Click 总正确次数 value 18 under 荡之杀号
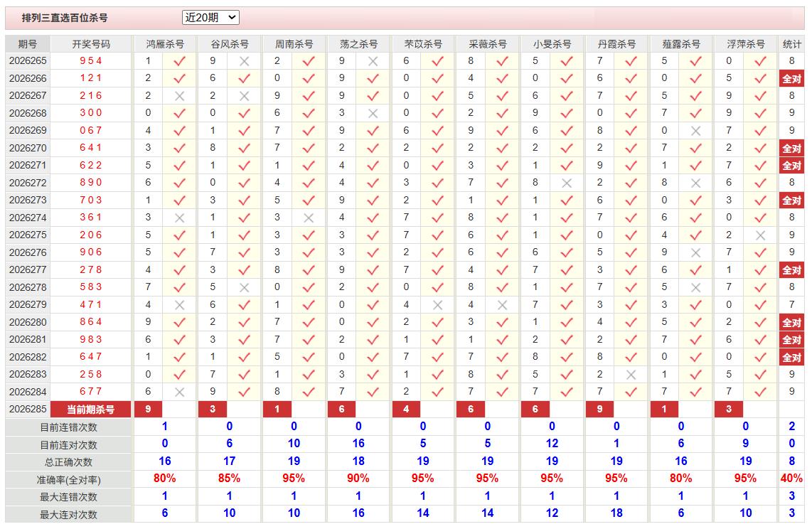812x529 pixels. 358,461
